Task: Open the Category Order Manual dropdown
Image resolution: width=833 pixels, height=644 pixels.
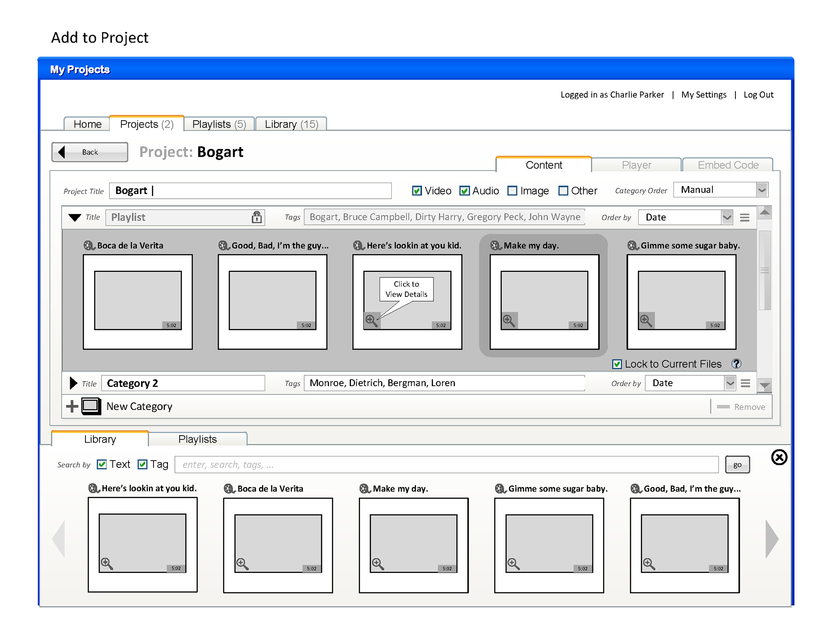Action: pos(762,190)
